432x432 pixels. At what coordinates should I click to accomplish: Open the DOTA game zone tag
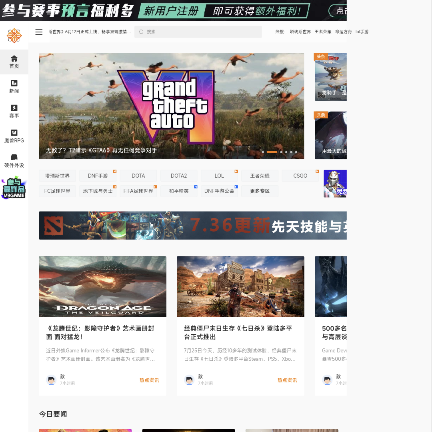pos(138,176)
